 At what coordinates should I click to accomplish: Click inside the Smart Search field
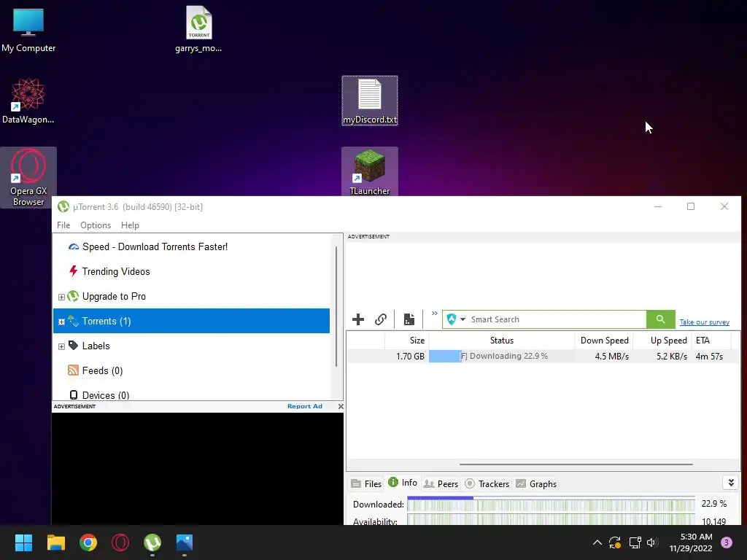(x=557, y=319)
